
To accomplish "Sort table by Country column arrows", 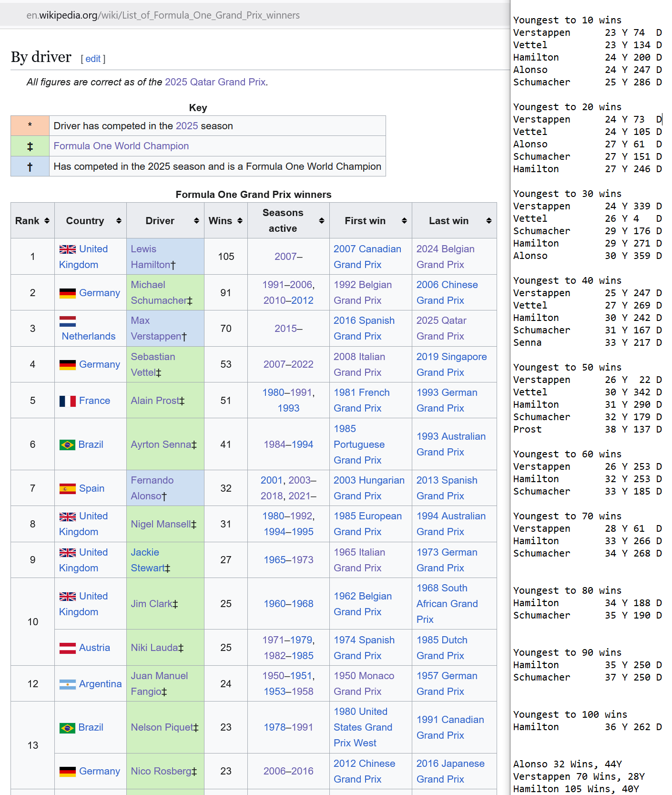I will (119, 221).
